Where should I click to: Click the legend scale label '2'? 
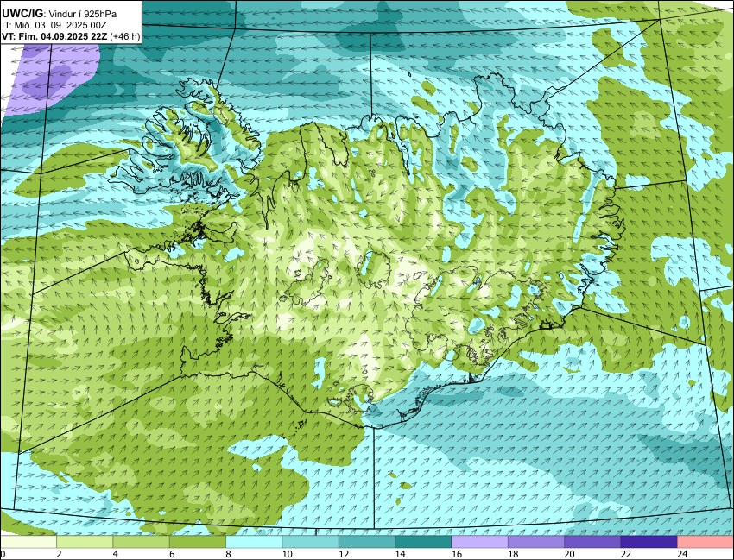point(59,554)
